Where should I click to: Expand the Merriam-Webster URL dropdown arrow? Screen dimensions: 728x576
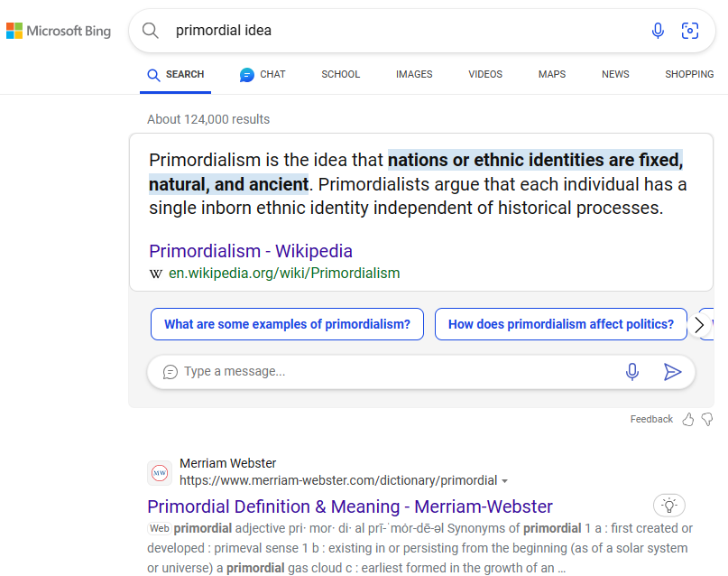pos(504,481)
